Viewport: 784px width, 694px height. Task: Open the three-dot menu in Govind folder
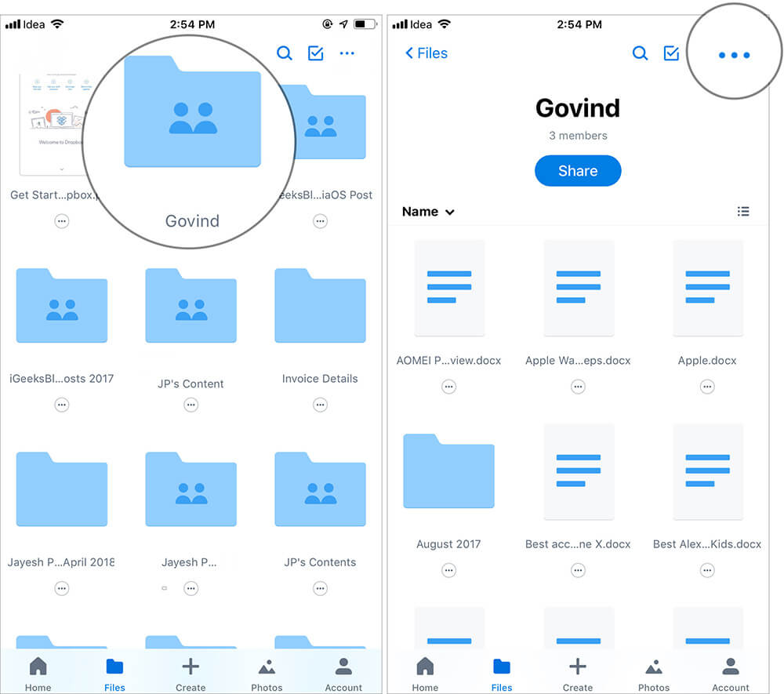734,55
